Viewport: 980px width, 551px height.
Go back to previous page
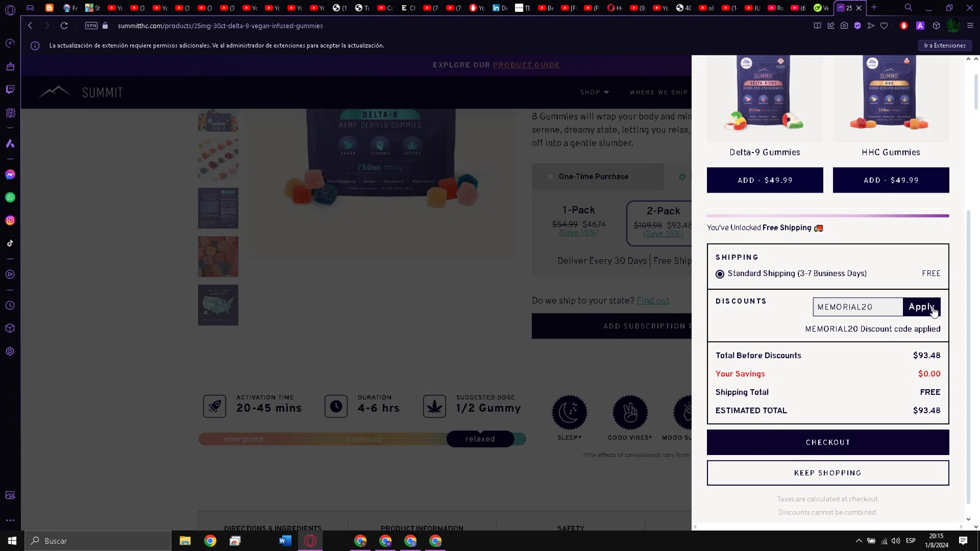click(30, 25)
